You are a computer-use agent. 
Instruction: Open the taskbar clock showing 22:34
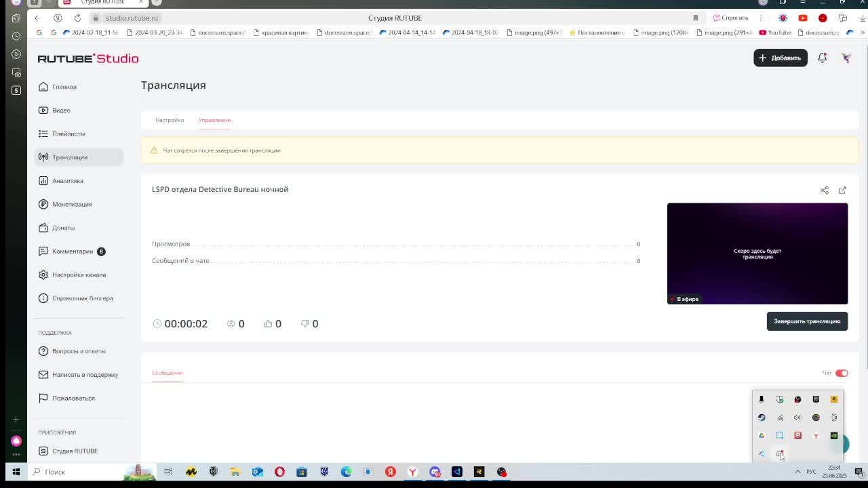[x=835, y=472]
